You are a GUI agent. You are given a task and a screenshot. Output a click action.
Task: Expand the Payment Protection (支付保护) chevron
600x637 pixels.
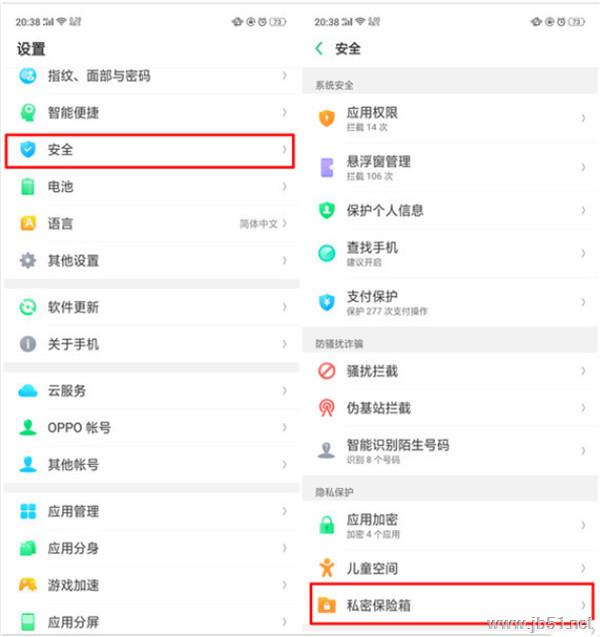point(583,302)
